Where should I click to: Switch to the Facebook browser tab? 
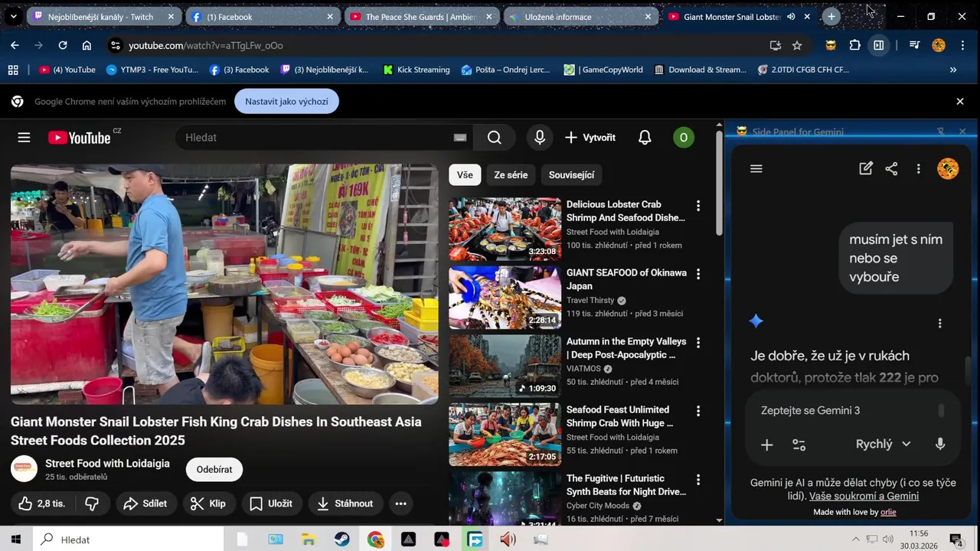click(263, 16)
